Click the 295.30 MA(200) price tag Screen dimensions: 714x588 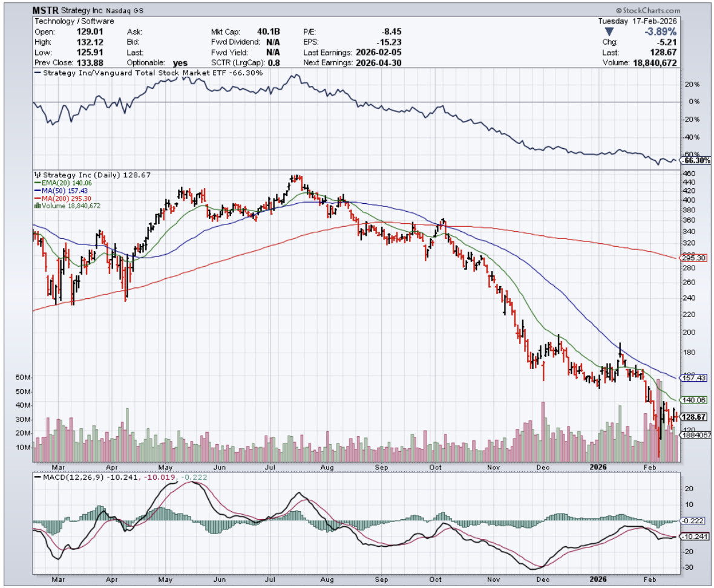pos(693,258)
